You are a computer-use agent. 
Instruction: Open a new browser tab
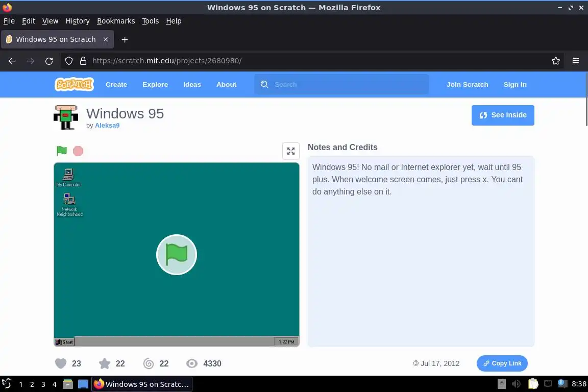point(125,39)
